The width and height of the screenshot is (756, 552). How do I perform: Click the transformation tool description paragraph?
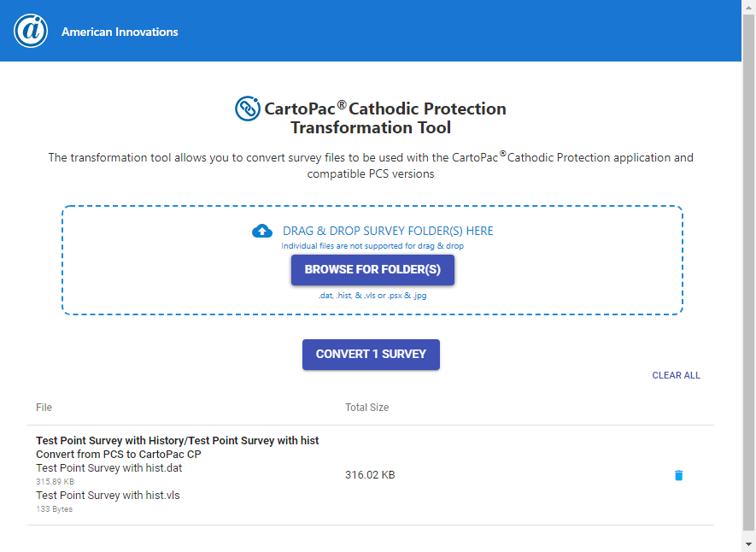coord(370,165)
